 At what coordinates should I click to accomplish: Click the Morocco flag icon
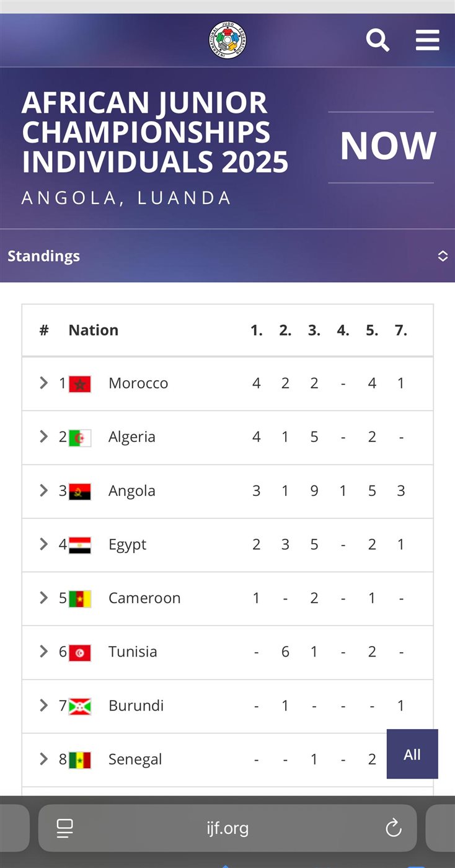click(x=80, y=384)
